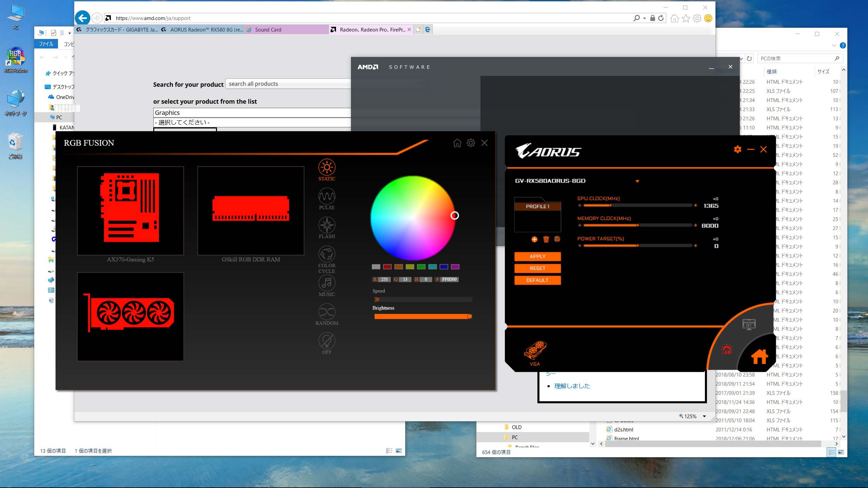
Task: Click the RESET button in AORUS
Action: point(538,268)
